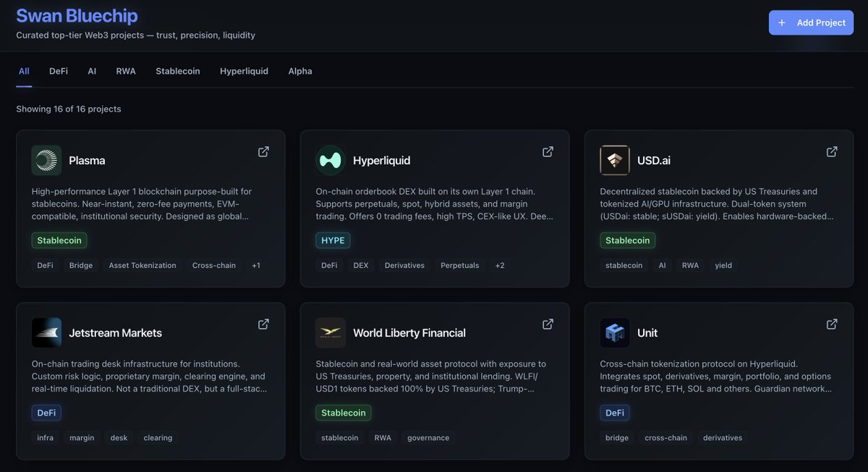Open Hyperliquid external link icon
This screenshot has height=472, width=868.
(548, 151)
